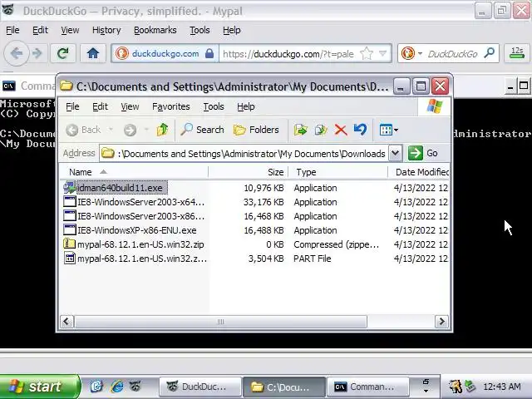This screenshot has width=532, height=399.
Task: Click the zipped folder icon of mypal
Action: (70, 244)
